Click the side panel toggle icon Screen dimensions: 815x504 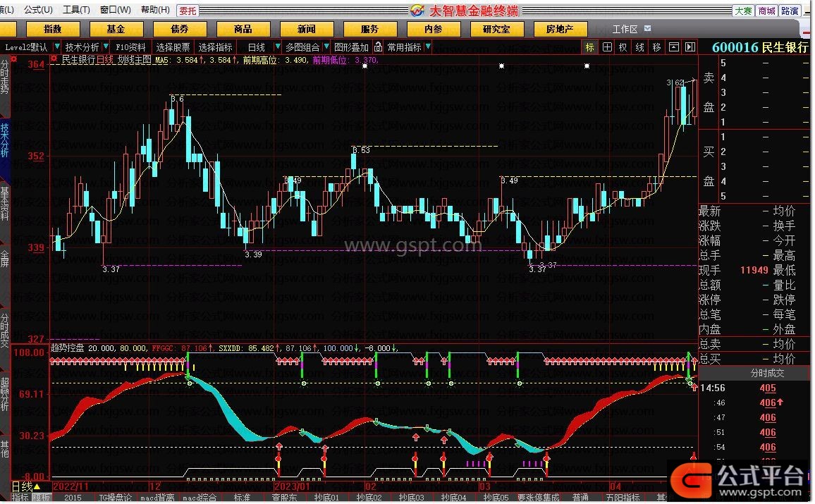point(690,47)
